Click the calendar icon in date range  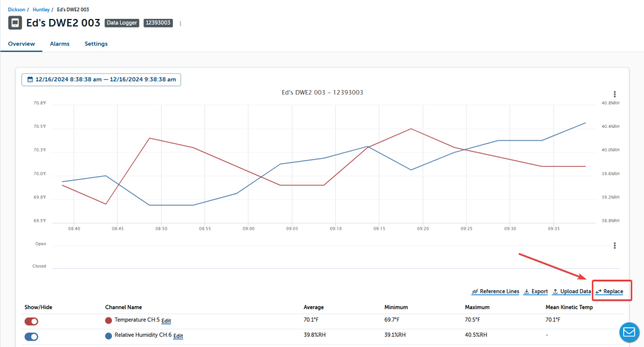pos(29,79)
